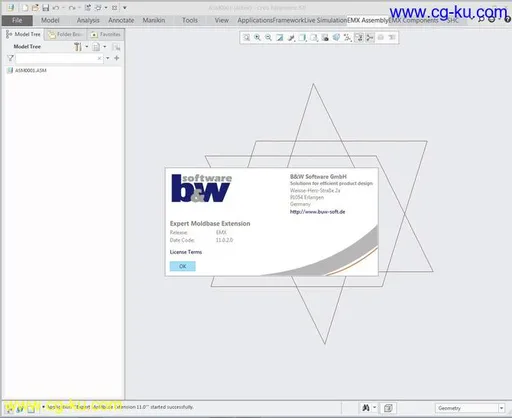Image resolution: width=512 pixels, height=418 pixels.
Task: Open the search options dropdown arrow
Action: point(108,58)
